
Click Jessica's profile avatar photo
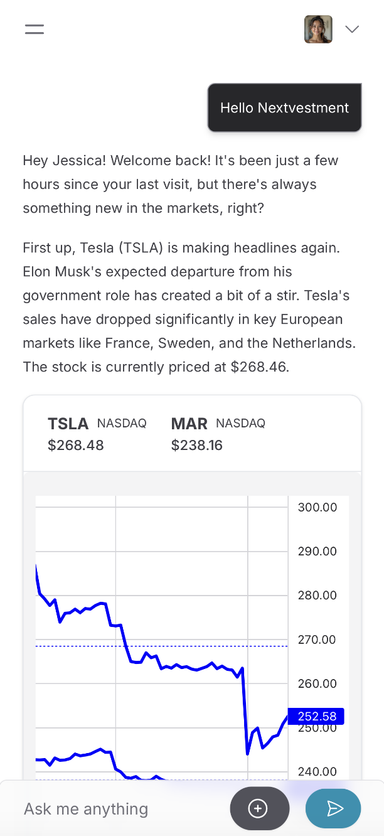318,29
